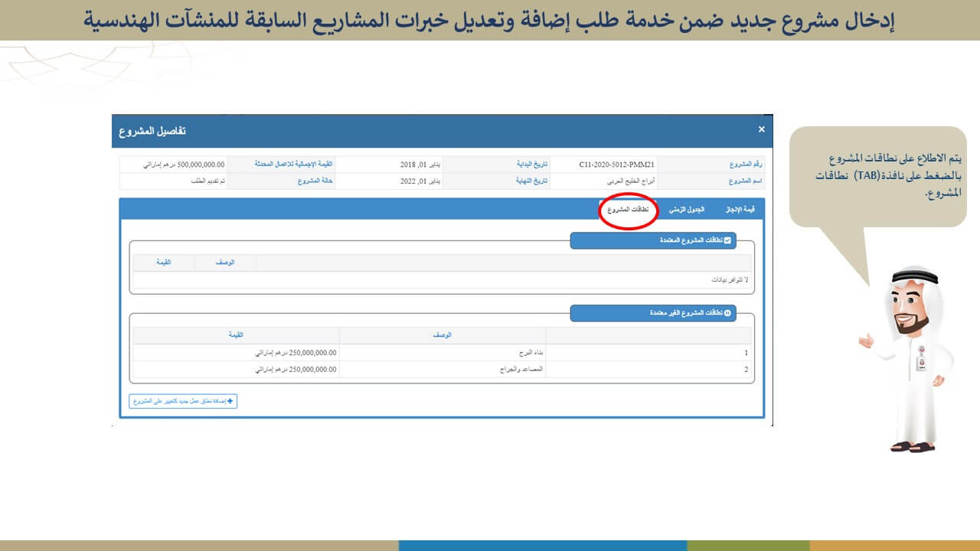Select the circled نطاقات المشروع tab
This screenshot has width=980, height=551.
tap(628, 210)
